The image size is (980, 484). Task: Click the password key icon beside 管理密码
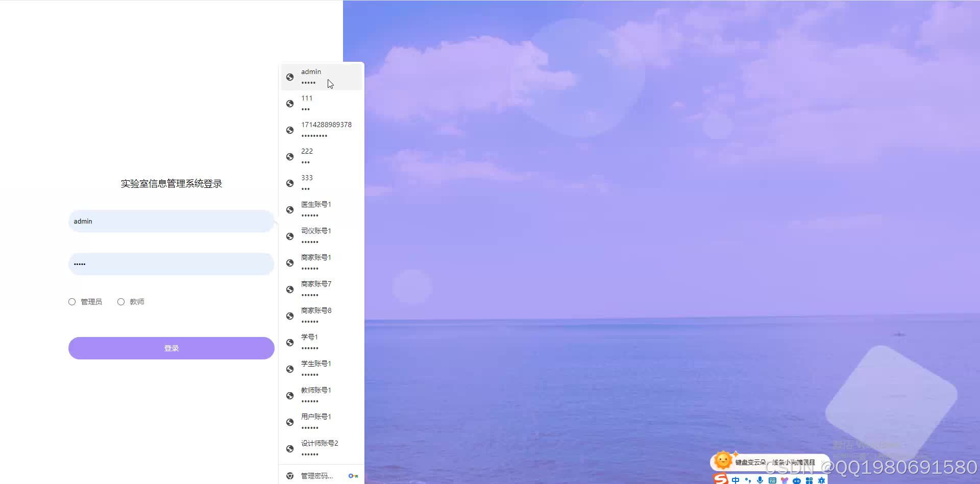coord(353,476)
